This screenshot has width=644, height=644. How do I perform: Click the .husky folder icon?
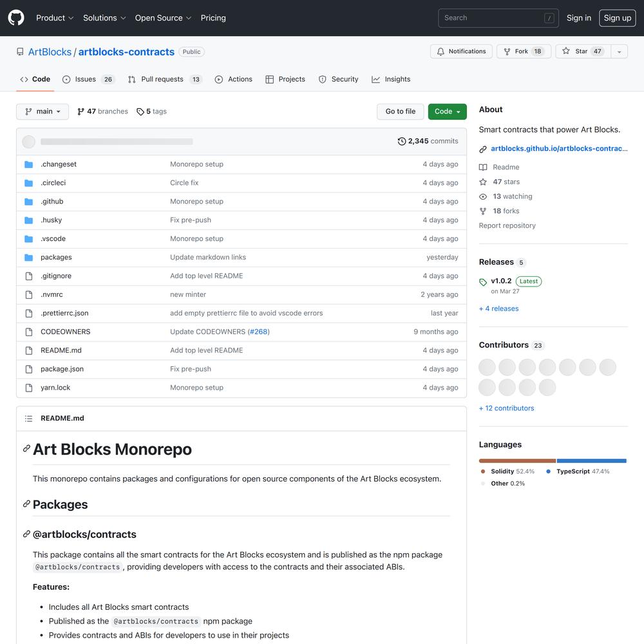point(29,220)
